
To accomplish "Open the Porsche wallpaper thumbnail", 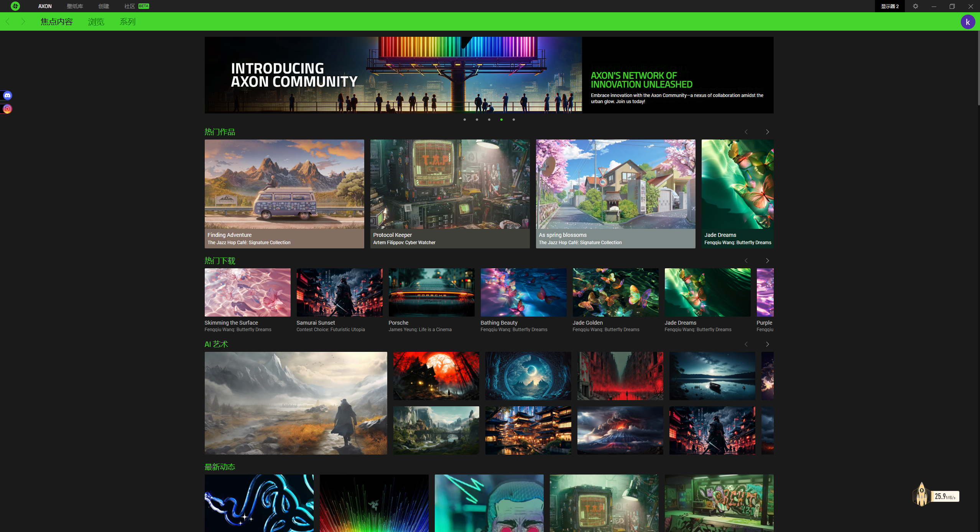I will pos(432,292).
